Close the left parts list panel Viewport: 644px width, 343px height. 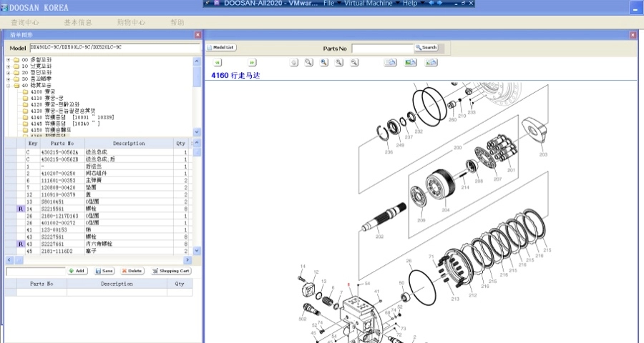tap(197, 35)
